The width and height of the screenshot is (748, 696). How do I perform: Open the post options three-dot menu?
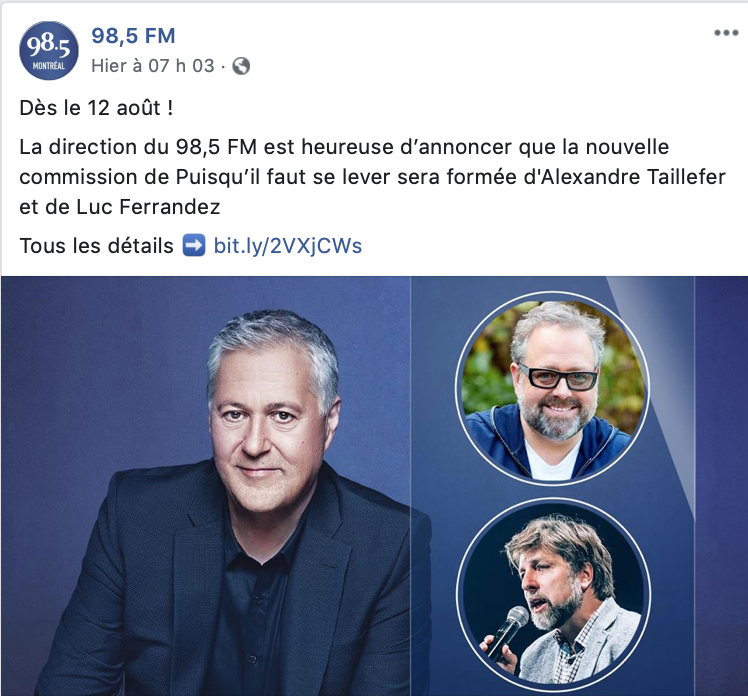click(726, 33)
